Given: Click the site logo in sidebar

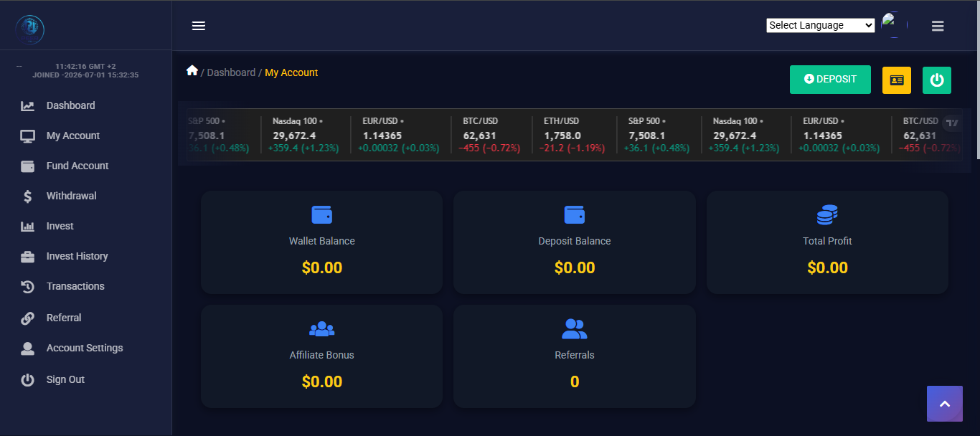Looking at the screenshot, I should pos(30,29).
